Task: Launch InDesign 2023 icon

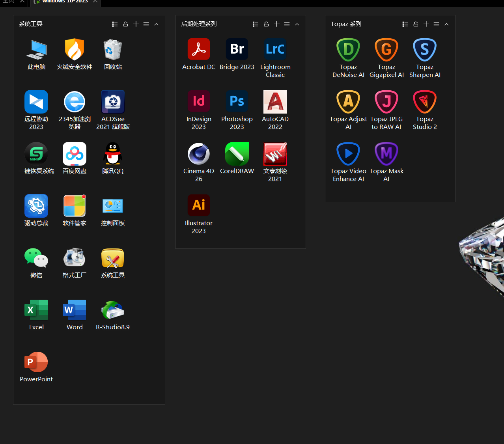Action: point(199,102)
